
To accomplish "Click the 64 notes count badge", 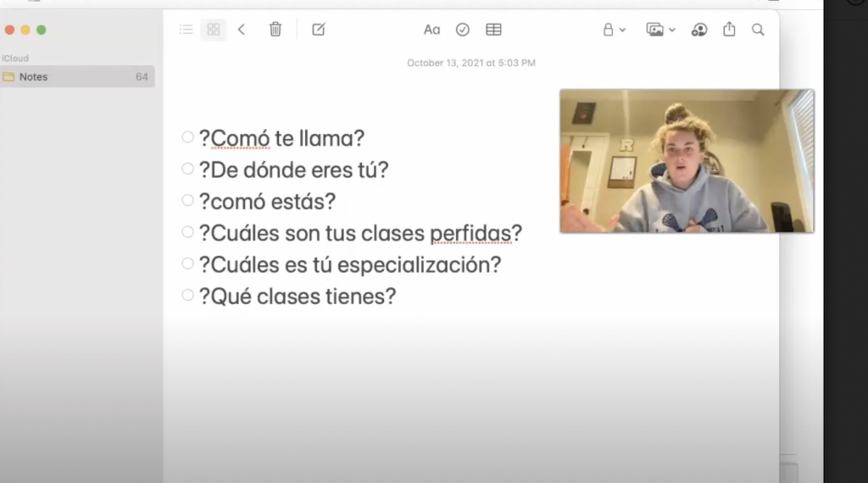I will pyautogui.click(x=142, y=77).
